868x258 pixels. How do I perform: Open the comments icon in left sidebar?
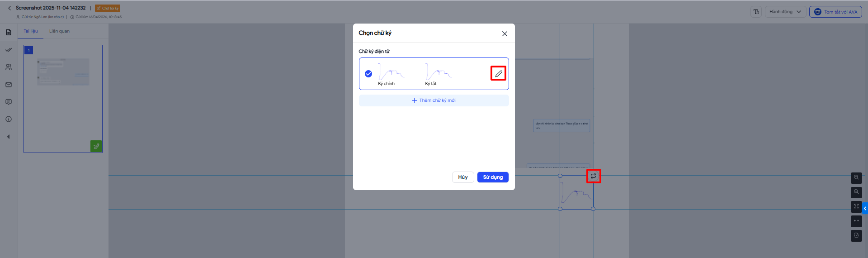[x=9, y=102]
